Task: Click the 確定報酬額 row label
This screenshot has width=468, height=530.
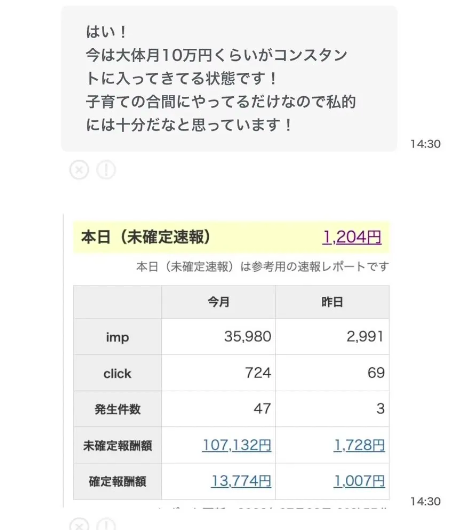Action: coord(117,481)
